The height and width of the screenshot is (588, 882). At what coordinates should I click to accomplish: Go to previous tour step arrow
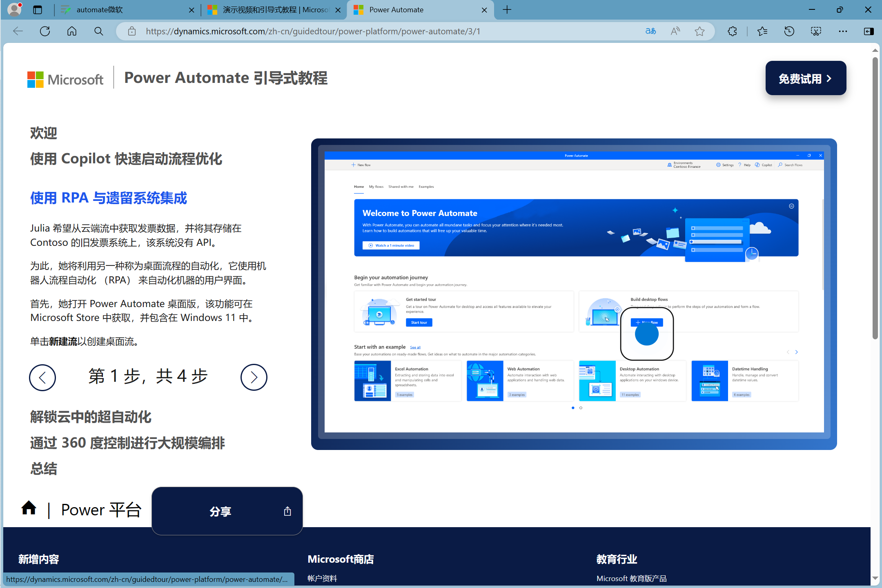click(42, 377)
